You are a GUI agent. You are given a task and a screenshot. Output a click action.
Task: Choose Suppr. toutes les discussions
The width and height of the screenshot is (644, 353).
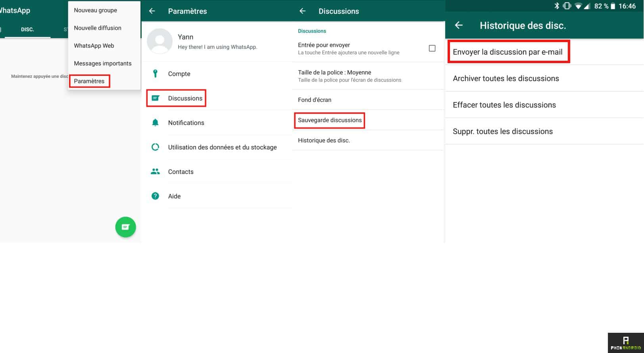click(544, 131)
